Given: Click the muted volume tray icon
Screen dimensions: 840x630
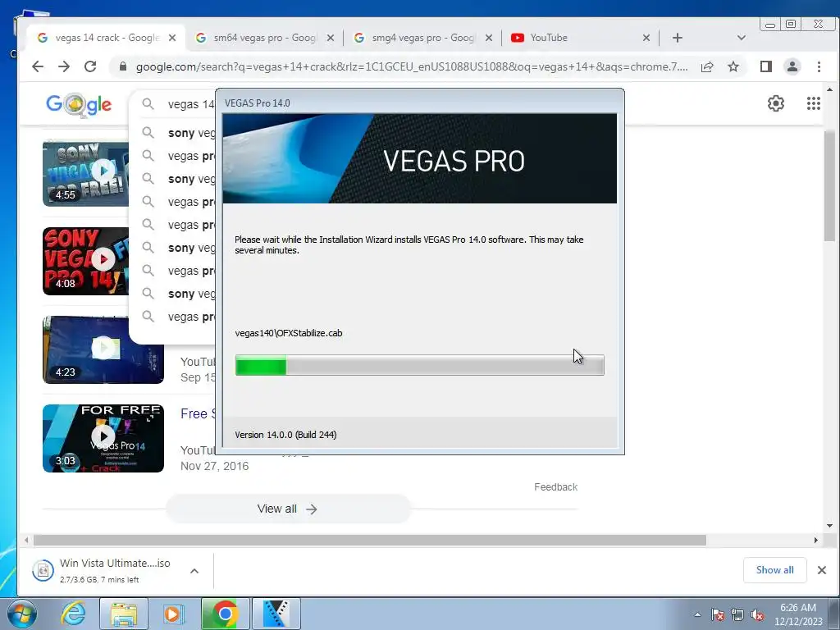Looking at the screenshot, I should [757, 614].
